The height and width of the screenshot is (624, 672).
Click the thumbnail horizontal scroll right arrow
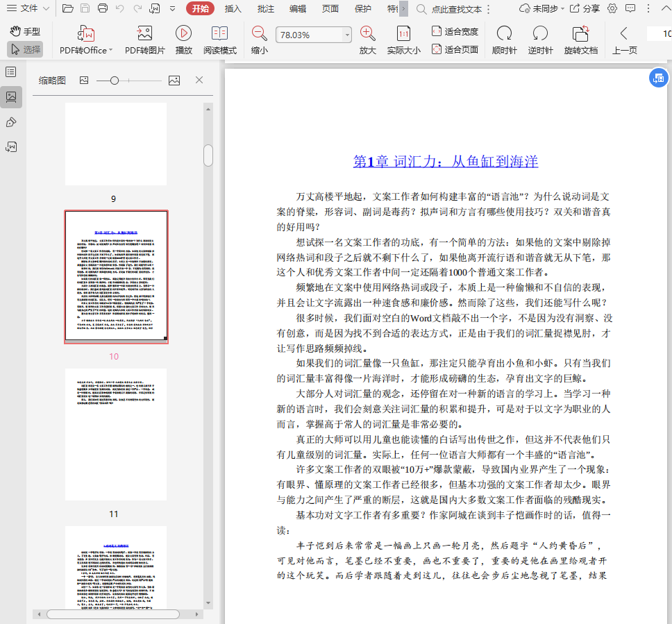click(x=196, y=614)
